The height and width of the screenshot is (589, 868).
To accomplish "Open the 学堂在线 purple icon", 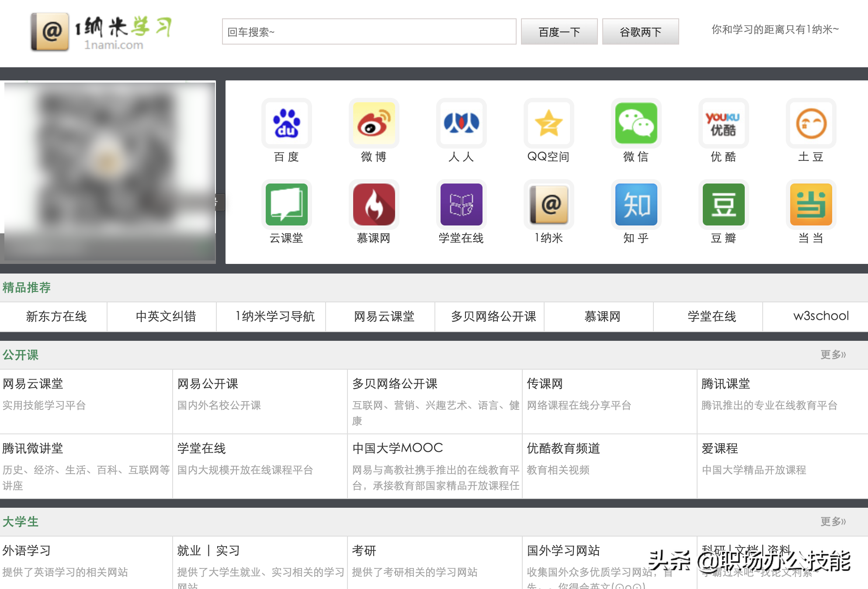I will (461, 204).
